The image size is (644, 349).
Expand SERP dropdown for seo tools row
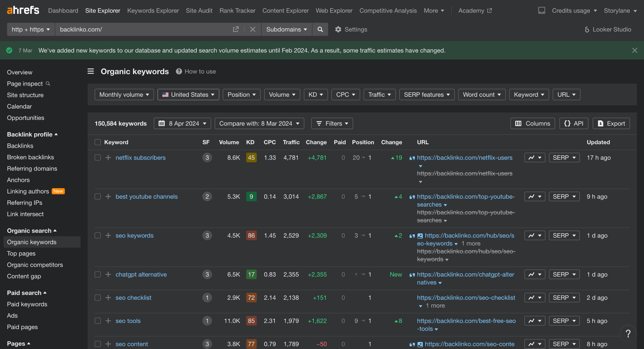[x=564, y=321]
